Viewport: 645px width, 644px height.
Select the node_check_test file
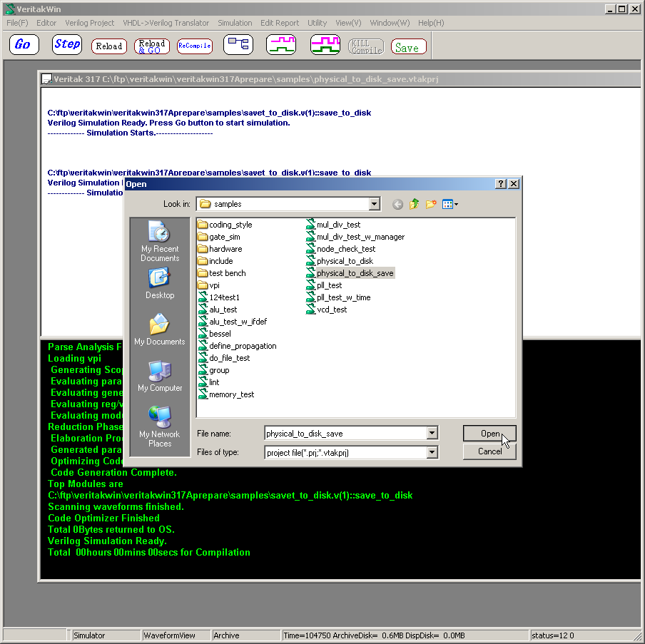pyautogui.click(x=340, y=249)
